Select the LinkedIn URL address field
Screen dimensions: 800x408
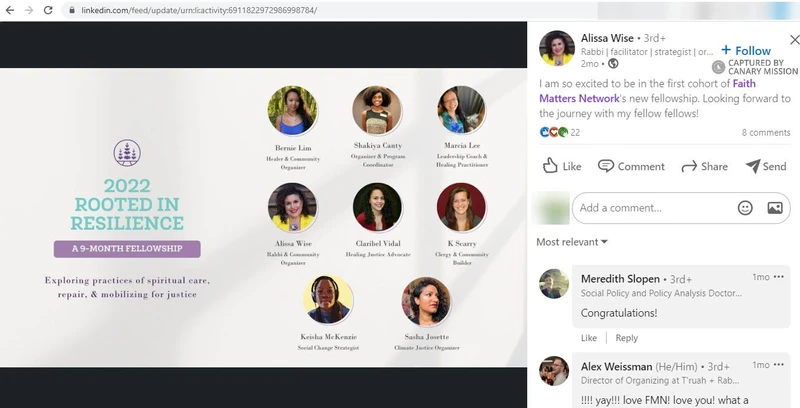[x=199, y=10]
